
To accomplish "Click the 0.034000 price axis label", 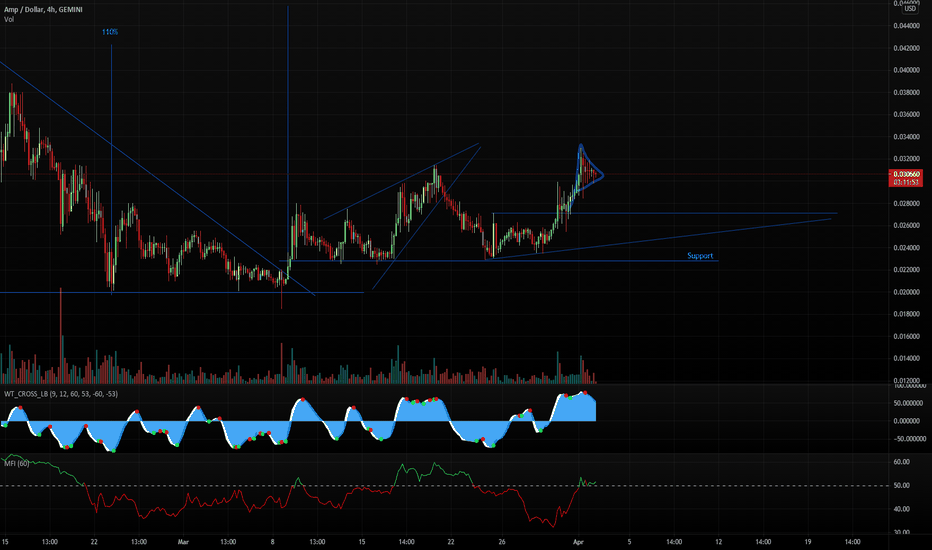I will 906,137.
